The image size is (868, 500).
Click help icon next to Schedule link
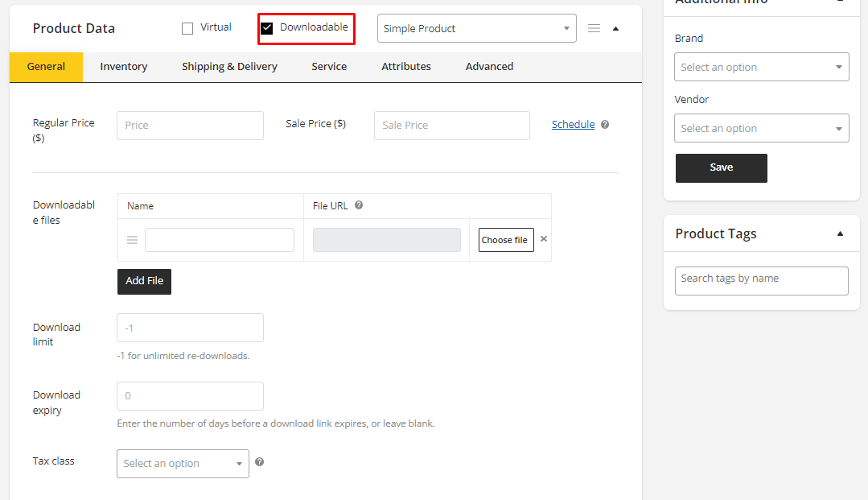(x=605, y=125)
